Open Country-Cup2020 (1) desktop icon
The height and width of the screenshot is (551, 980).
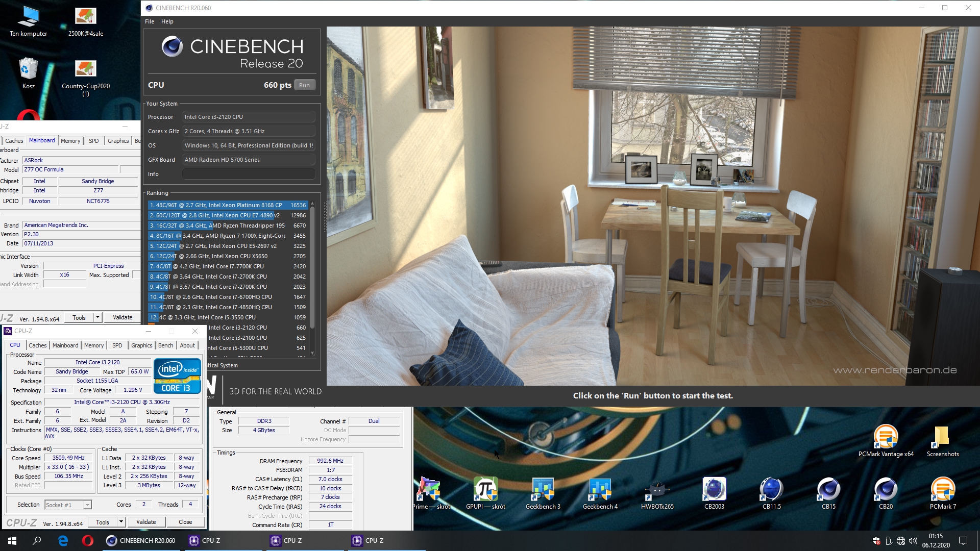coord(86,78)
